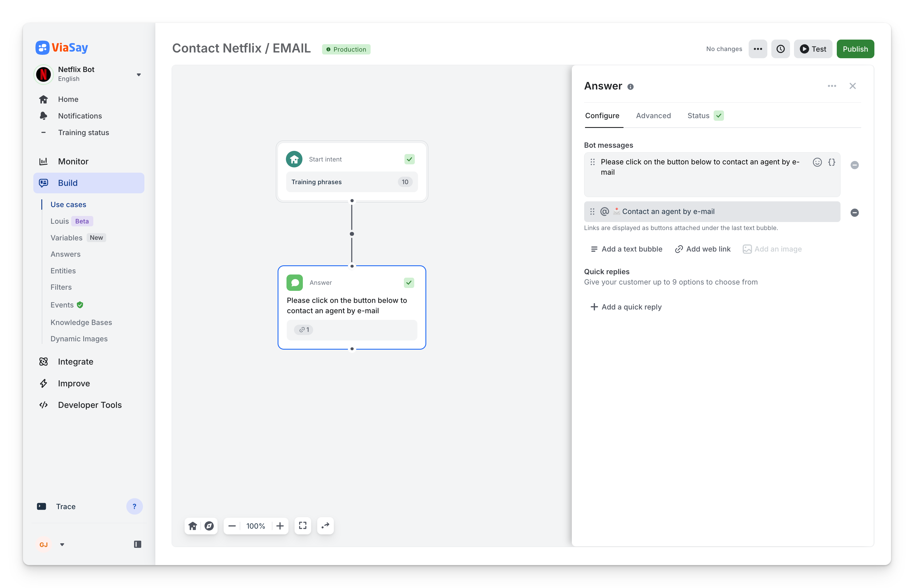Open Filters page
This screenshot has height=588, width=914.
click(61, 287)
